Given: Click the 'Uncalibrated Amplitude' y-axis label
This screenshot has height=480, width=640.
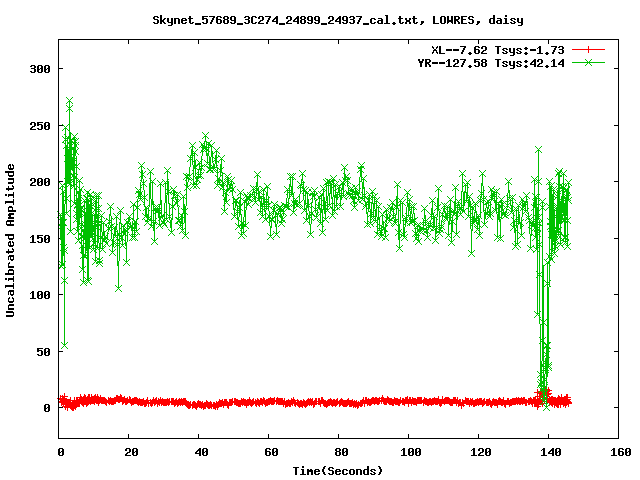Looking at the screenshot, I should pos(11,239).
